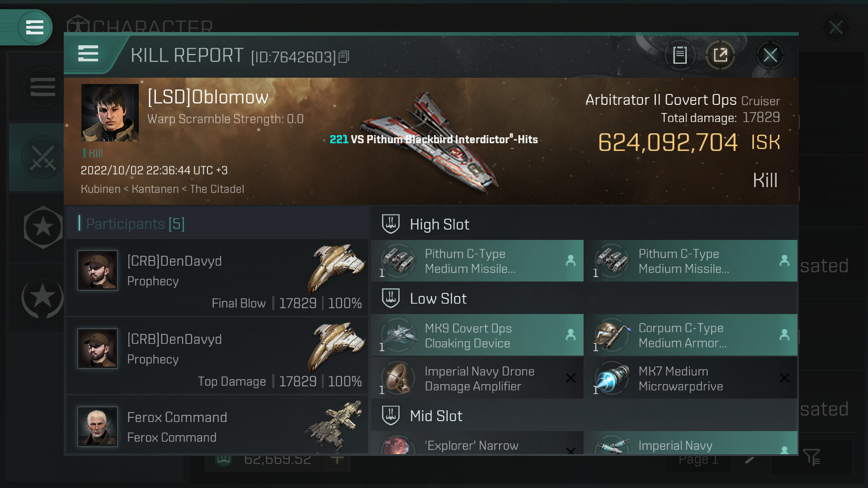Open the main hamburger menu

tap(34, 27)
